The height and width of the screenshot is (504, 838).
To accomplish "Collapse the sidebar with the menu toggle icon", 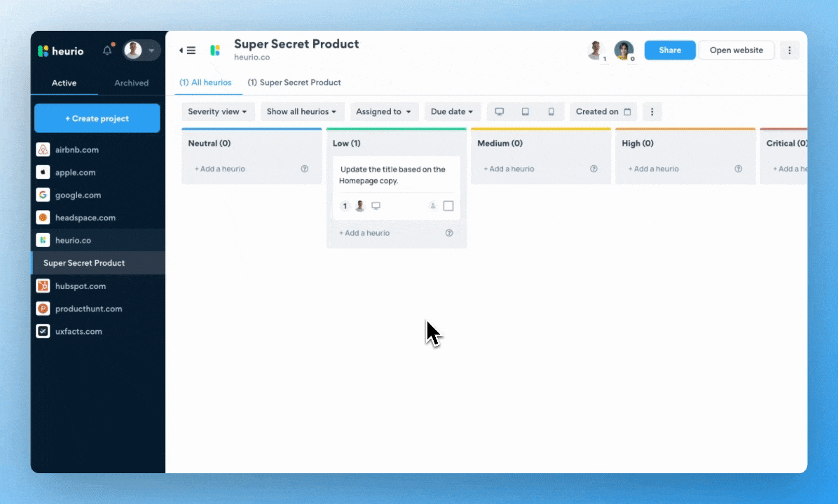I will click(187, 50).
